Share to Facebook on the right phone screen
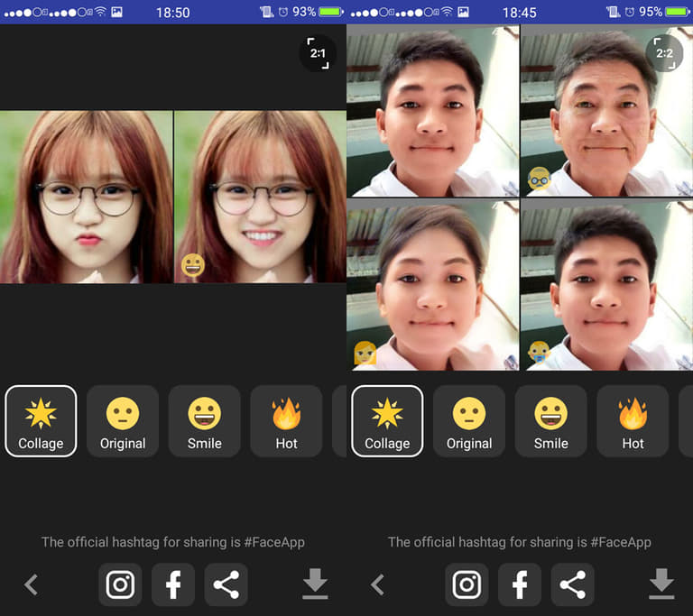 tap(520, 584)
